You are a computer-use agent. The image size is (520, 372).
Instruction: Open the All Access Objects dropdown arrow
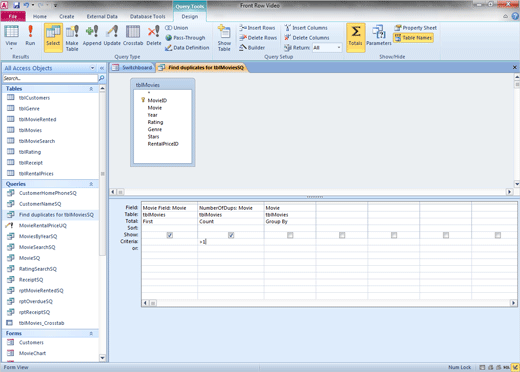[92, 68]
